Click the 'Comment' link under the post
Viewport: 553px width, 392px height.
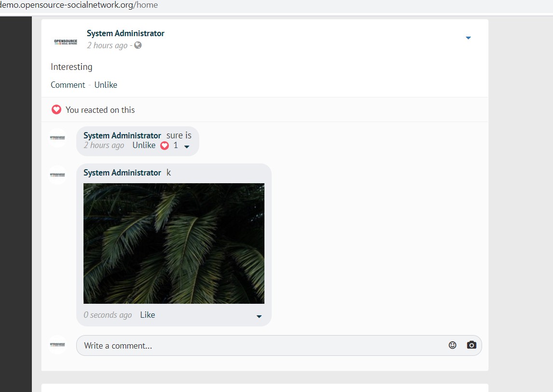click(x=68, y=85)
